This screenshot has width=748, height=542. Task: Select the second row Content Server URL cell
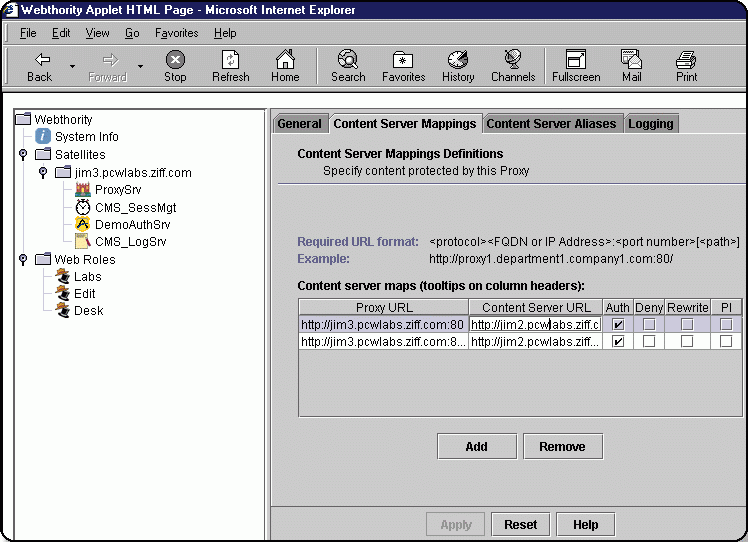[x=535, y=342]
